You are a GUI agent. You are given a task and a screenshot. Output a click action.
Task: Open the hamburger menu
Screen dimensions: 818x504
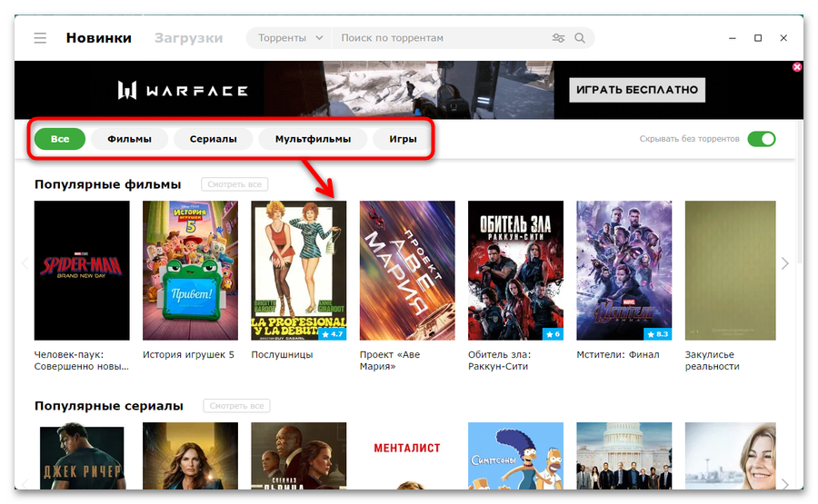[x=40, y=38]
